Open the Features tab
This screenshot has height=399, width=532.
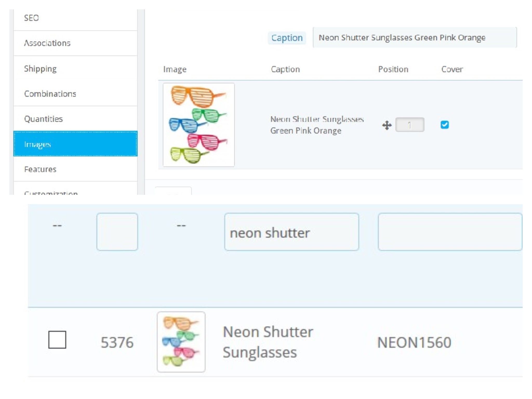40,169
